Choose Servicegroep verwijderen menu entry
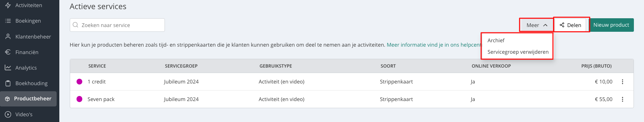The height and width of the screenshot is (122, 644). (517, 52)
